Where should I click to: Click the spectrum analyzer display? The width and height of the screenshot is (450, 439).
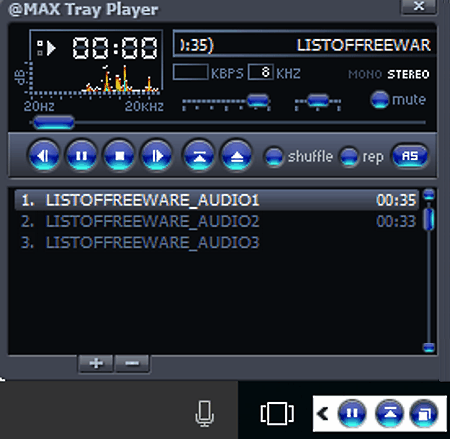(97, 79)
